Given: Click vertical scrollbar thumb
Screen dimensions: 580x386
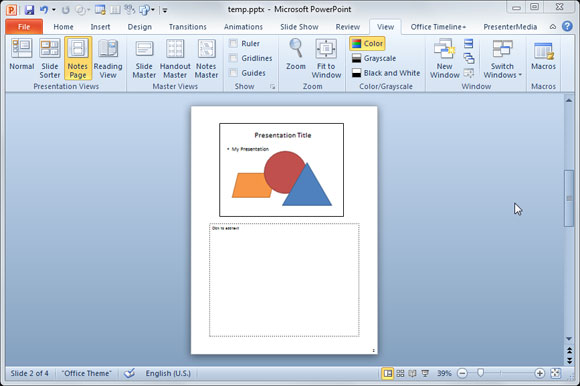Looking at the screenshot, I should pyautogui.click(x=569, y=199).
